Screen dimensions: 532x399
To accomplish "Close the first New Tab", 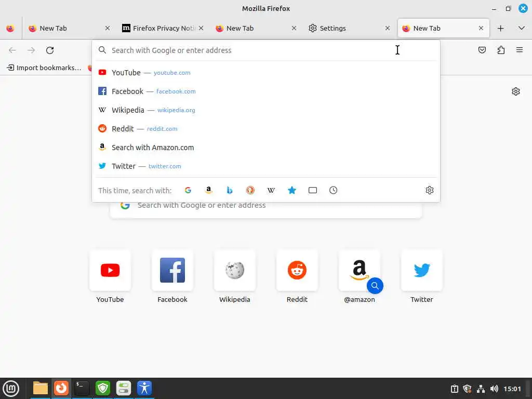I will coord(108,29).
